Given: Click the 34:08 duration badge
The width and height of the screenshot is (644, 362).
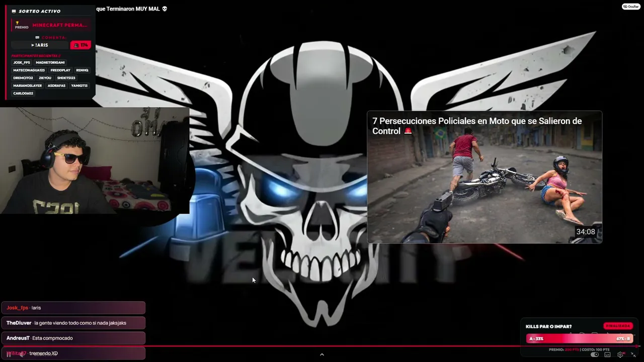Looking at the screenshot, I should (586, 232).
